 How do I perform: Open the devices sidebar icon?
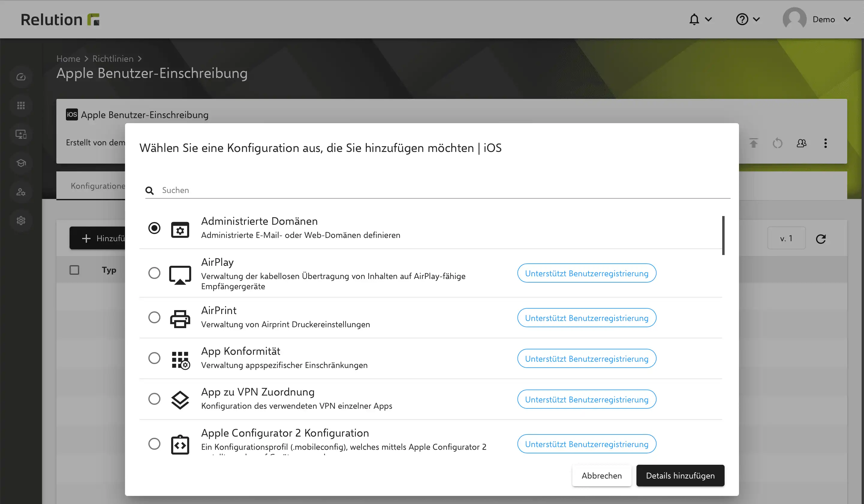(21, 134)
